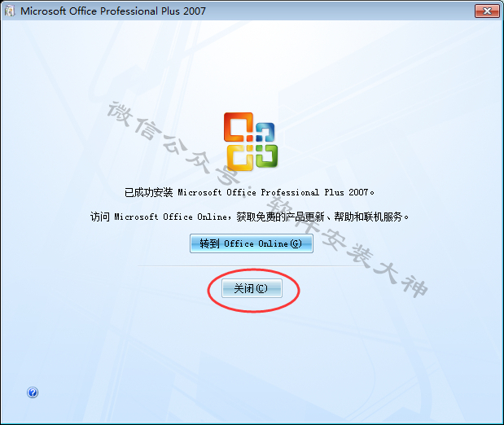Click window title Microsoft Office Professional Plus 2007
504x425 pixels.
[113, 11]
